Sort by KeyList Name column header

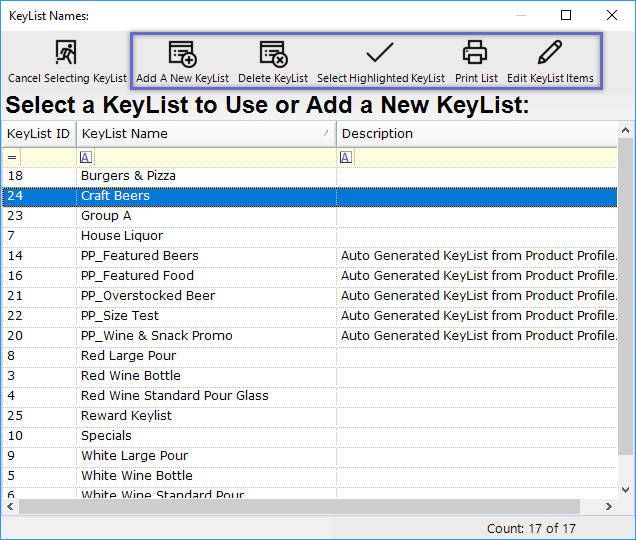point(200,134)
